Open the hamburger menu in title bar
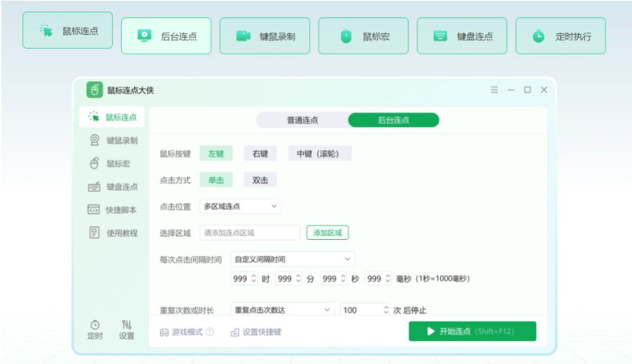The height and width of the screenshot is (364, 632). [494, 90]
